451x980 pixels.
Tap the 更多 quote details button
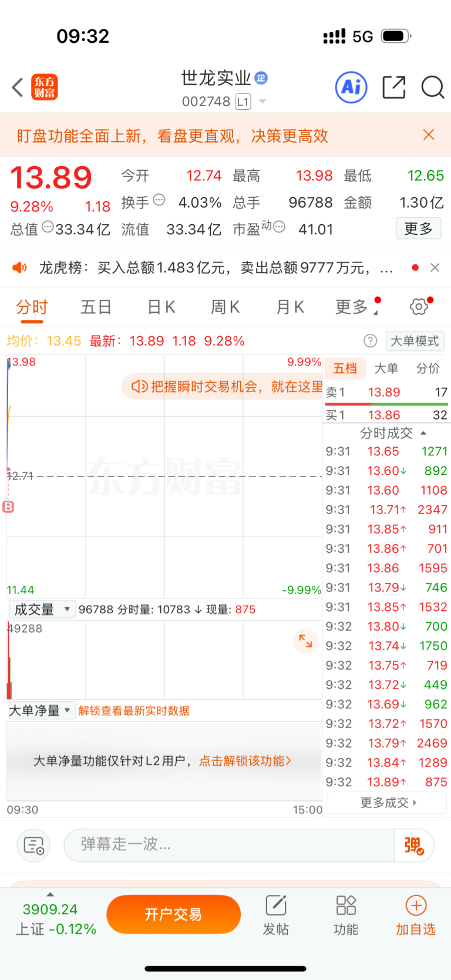coord(419,228)
